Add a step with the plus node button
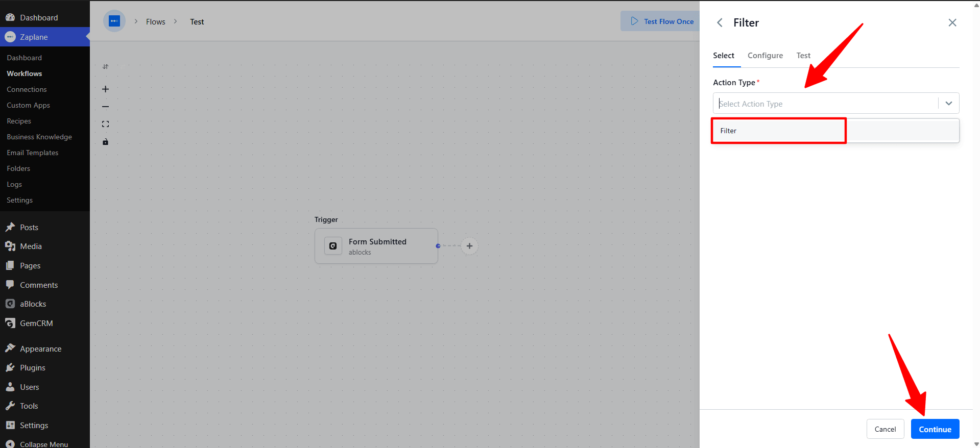This screenshot has width=980, height=448. [469, 246]
